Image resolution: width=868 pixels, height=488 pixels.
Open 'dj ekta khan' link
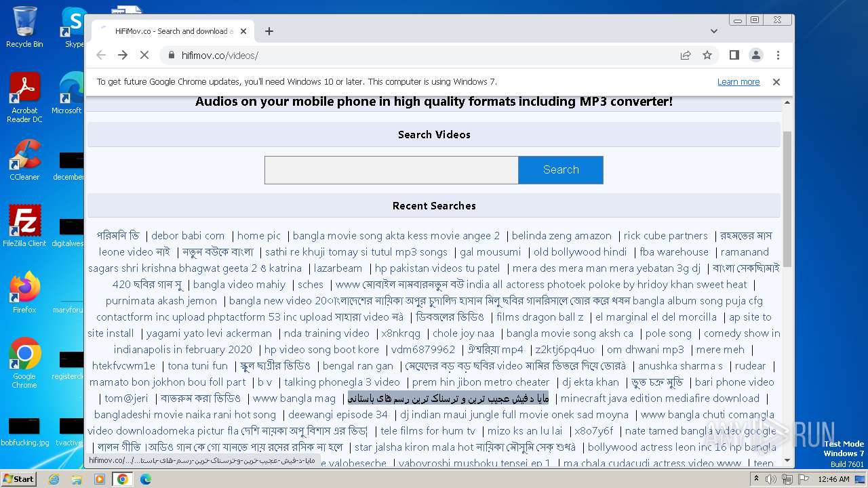pos(591,382)
